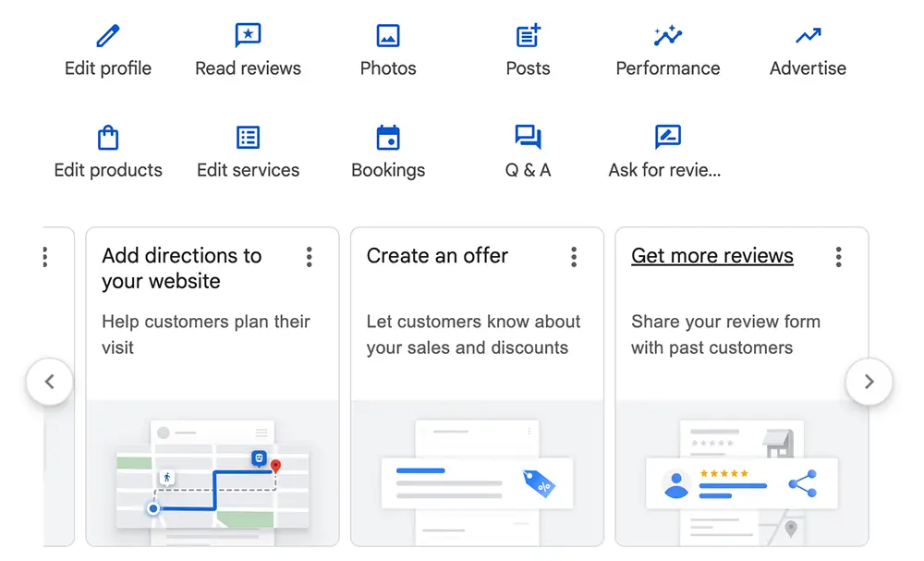Click 'Help customers plan their visit' text
Screen dimensions: 924x561
(206, 335)
